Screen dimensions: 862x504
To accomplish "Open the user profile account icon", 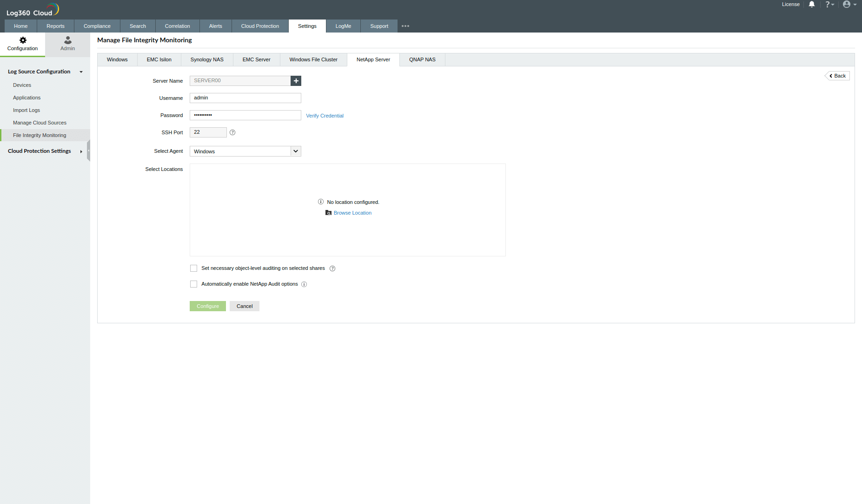I will pos(847,4).
